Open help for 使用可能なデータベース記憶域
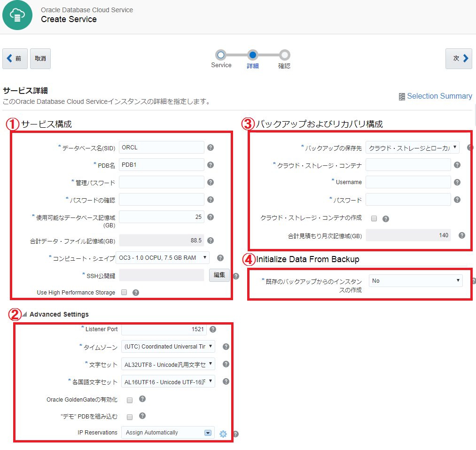 [211, 217]
